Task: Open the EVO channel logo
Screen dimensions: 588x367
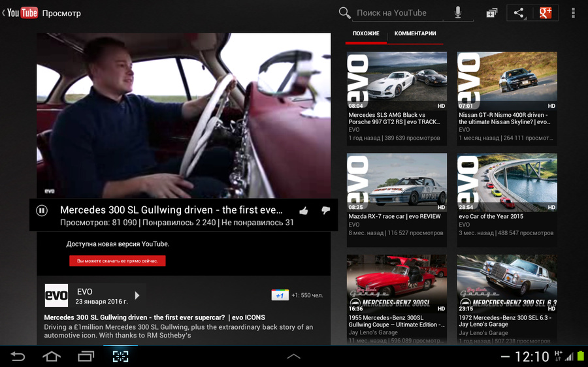Action: 56,295
